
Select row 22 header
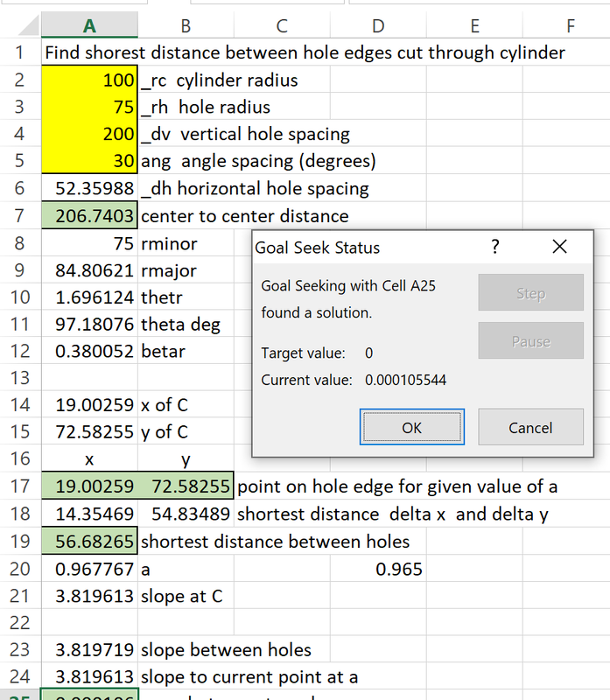[19, 622]
